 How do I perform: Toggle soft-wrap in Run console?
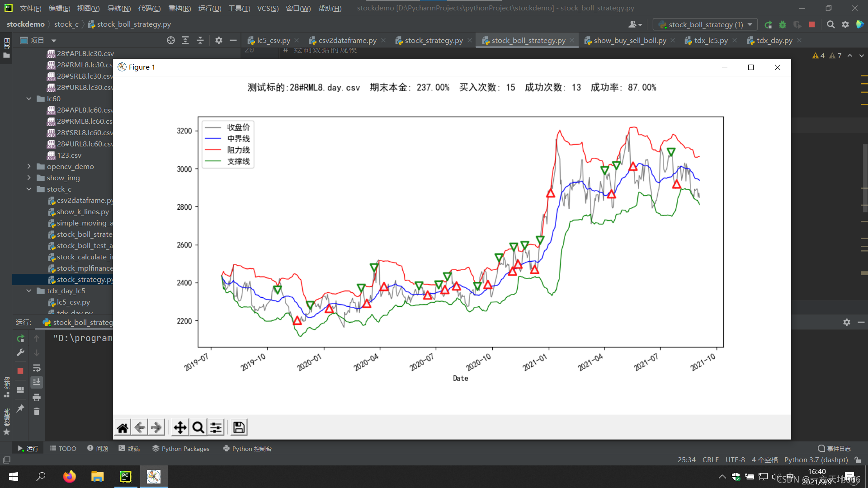tap(37, 368)
